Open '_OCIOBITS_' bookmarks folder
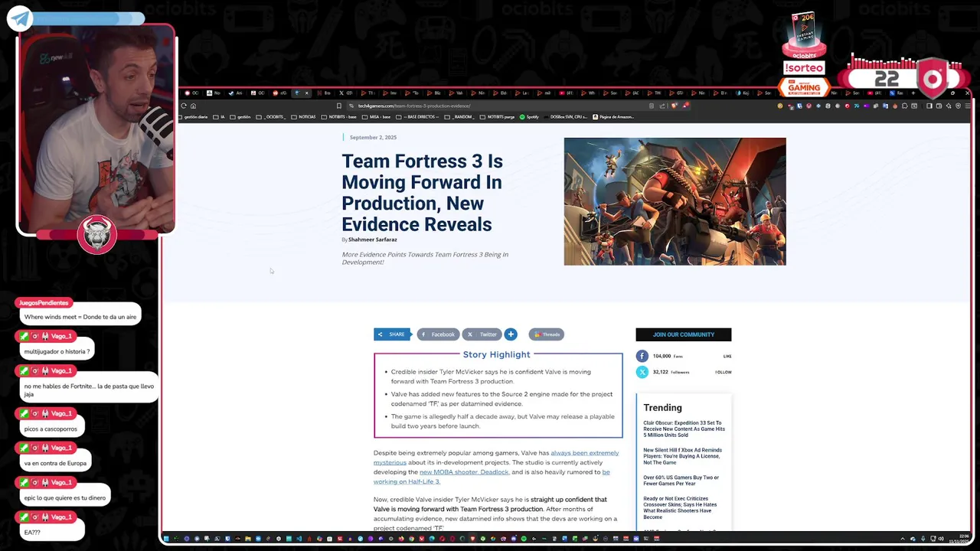980x551 pixels. [x=271, y=117]
